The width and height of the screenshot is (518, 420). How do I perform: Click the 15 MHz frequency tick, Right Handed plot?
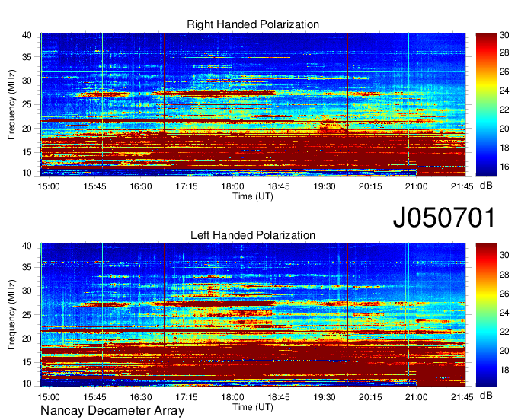(x=27, y=152)
